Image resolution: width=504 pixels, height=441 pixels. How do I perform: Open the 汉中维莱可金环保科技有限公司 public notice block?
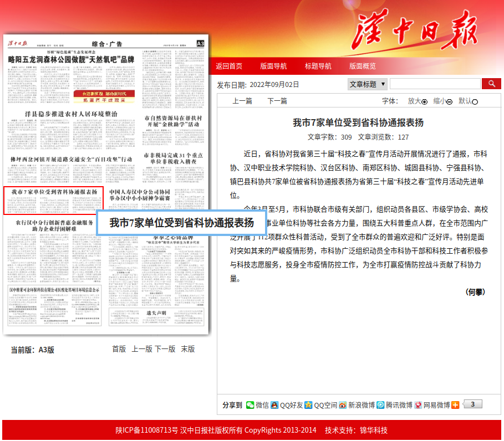point(54,305)
